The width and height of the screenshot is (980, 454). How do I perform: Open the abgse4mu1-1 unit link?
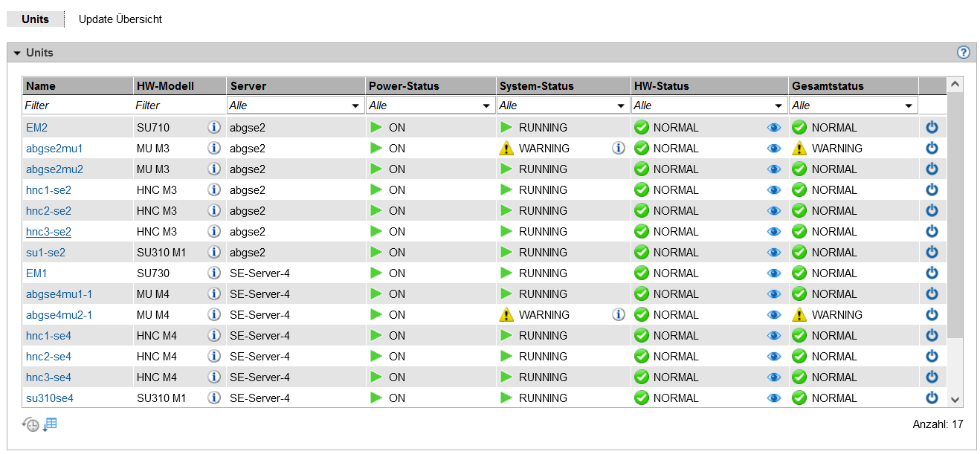pyautogui.click(x=59, y=294)
